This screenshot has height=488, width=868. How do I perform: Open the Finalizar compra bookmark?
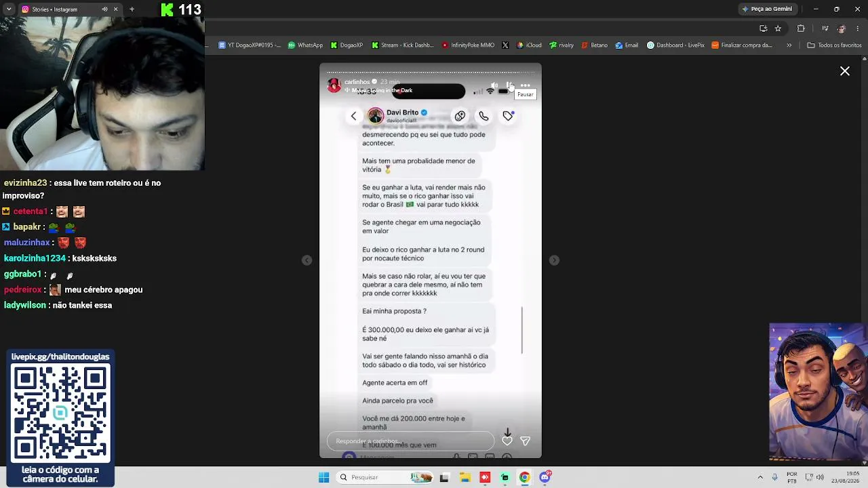[x=742, y=45]
